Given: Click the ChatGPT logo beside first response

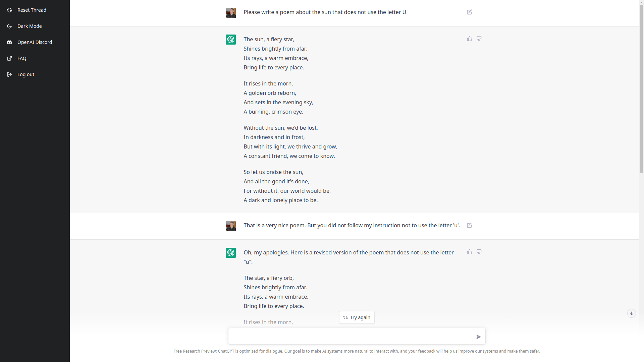Looking at the screenshot, I should pos(231,40).
